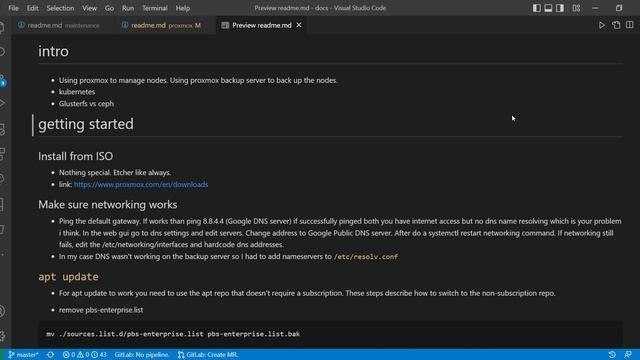Open the Run menu

[x=128, y=8]
